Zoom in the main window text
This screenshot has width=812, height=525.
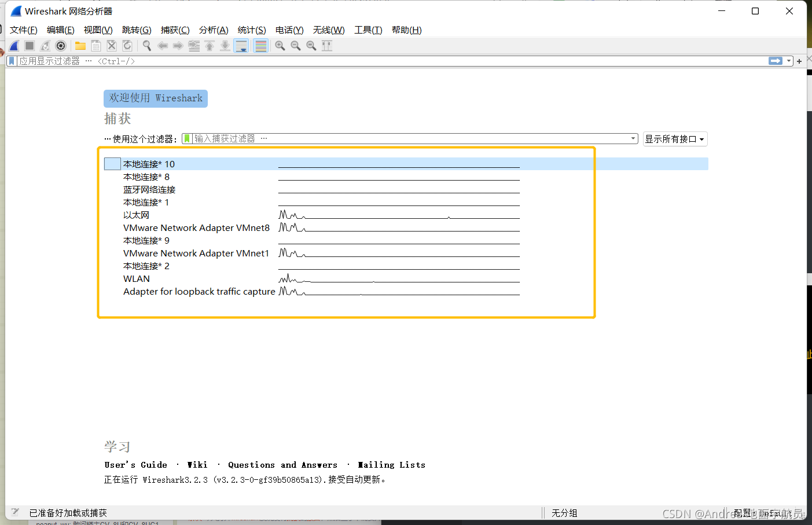pos(280,46)
